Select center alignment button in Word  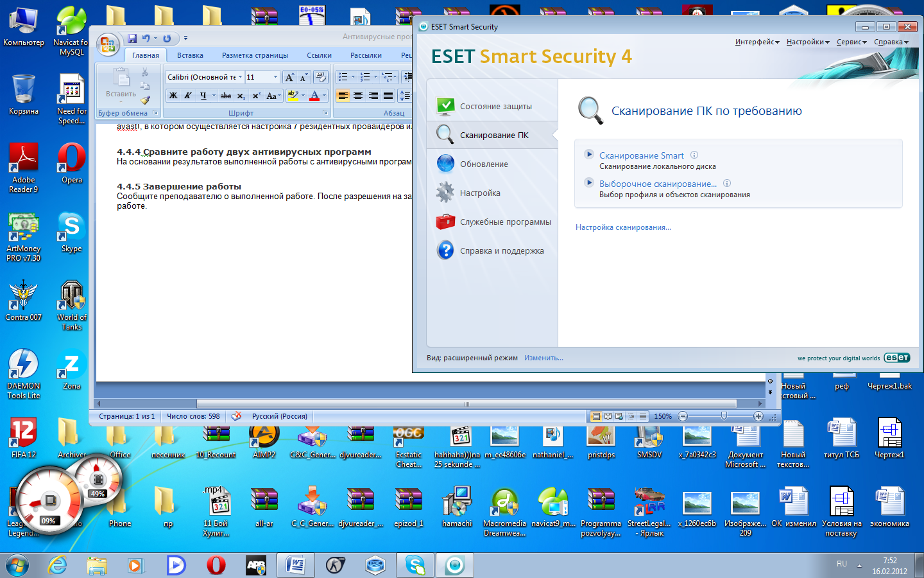(358, 96)
